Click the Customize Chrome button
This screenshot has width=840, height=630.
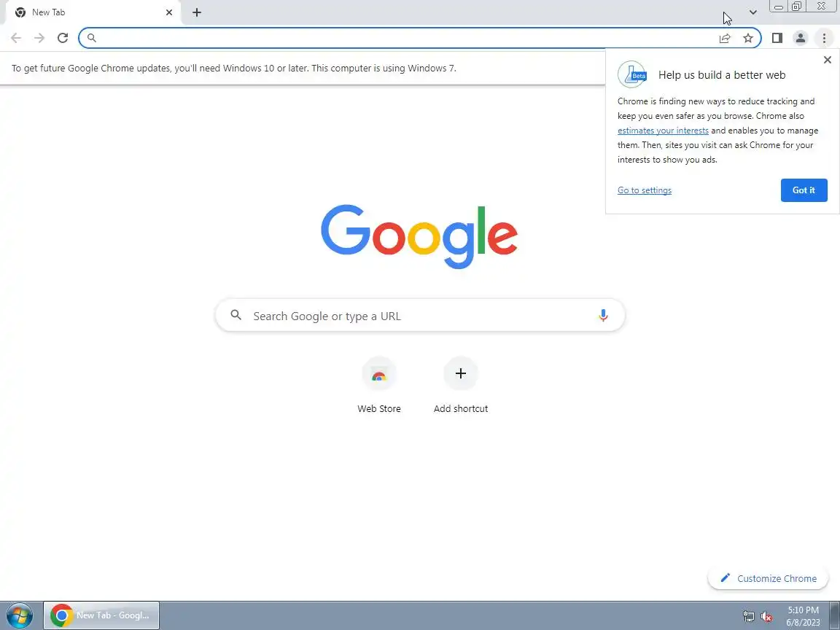coord(769,578)
